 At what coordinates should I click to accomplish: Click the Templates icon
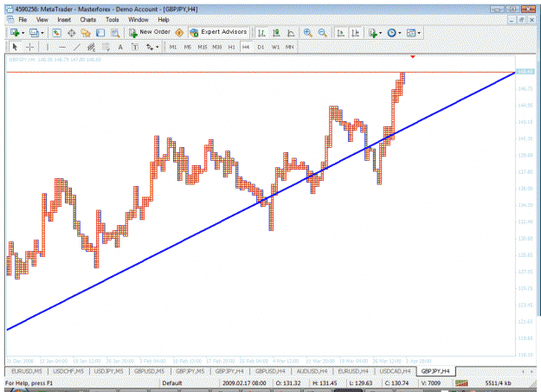411,33
